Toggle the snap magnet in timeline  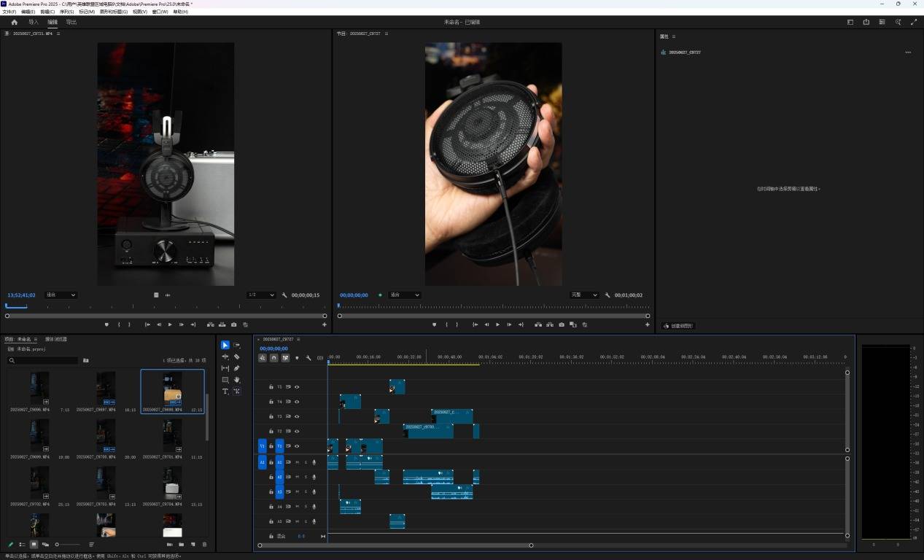point(273,358)
